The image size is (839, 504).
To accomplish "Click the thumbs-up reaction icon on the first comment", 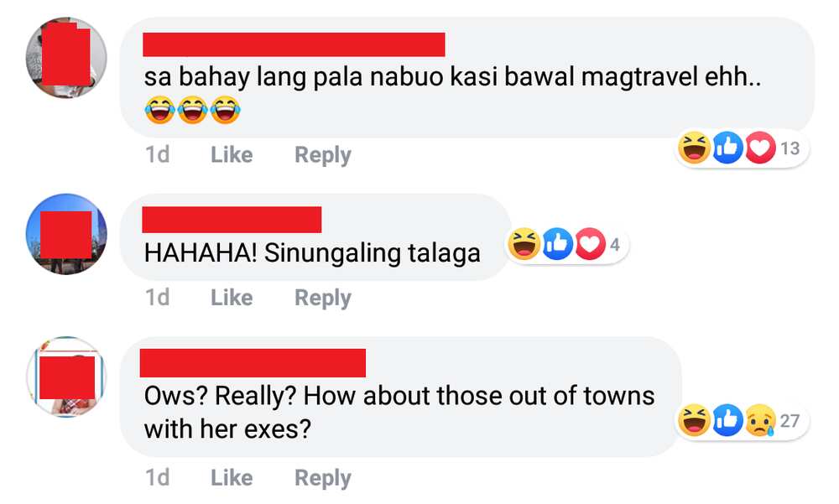I will click(727, 147).
